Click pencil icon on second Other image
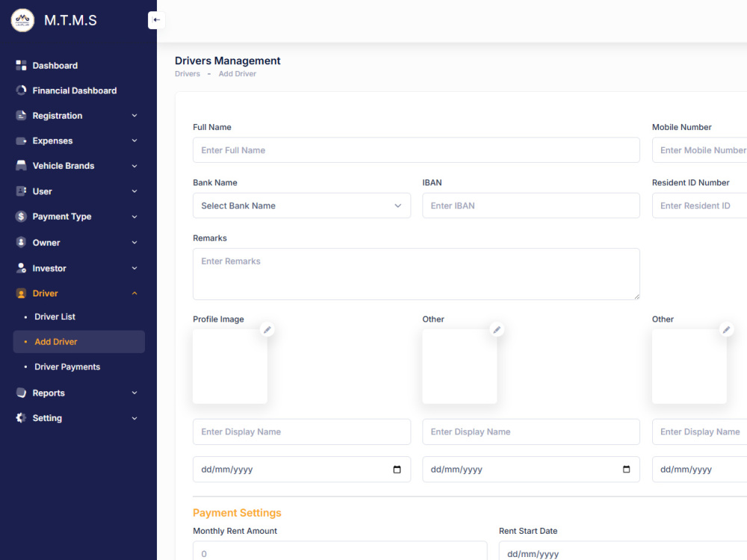 click(727, 329)
